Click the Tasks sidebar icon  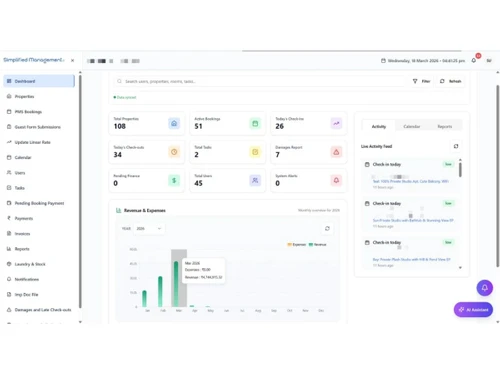click(x=9, y=188)
